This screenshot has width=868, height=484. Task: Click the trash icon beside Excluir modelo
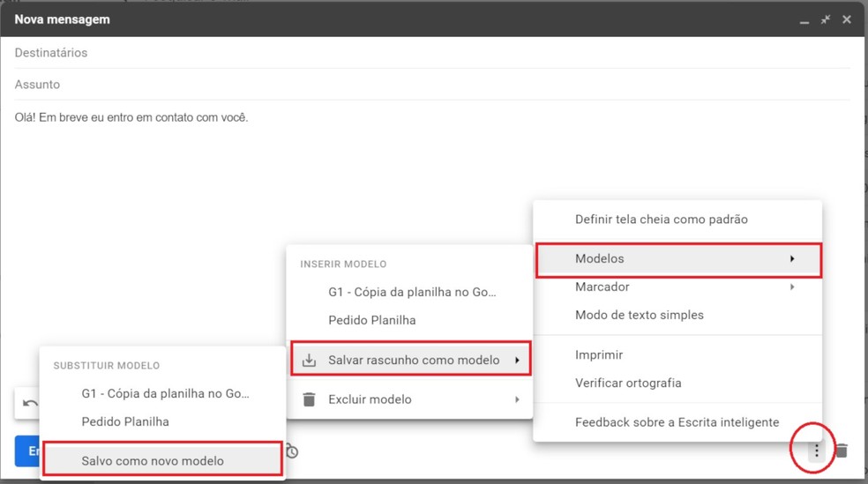(309, 399)
